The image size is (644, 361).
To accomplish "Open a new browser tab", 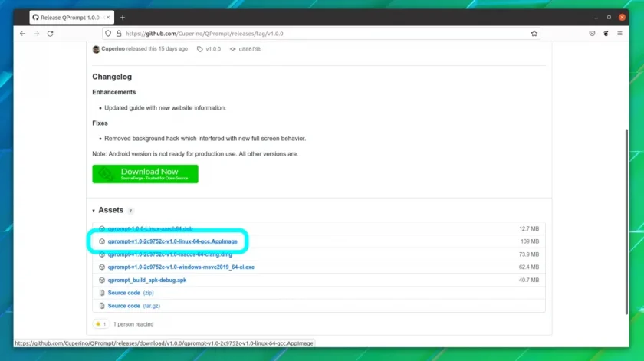I will pos(123,18).
